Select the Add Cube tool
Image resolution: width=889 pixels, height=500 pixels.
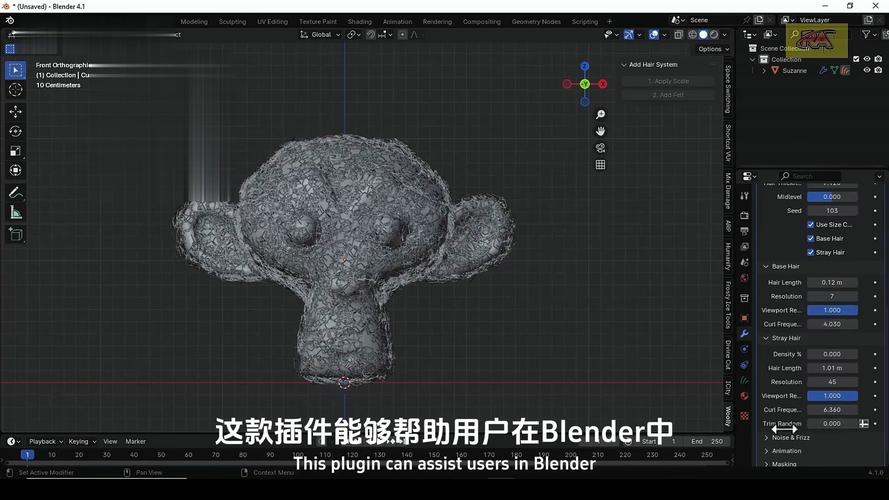point(15,234)
